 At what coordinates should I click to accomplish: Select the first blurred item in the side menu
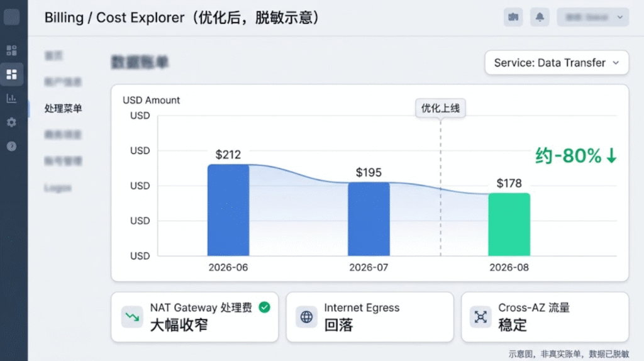tap(54, 55)
